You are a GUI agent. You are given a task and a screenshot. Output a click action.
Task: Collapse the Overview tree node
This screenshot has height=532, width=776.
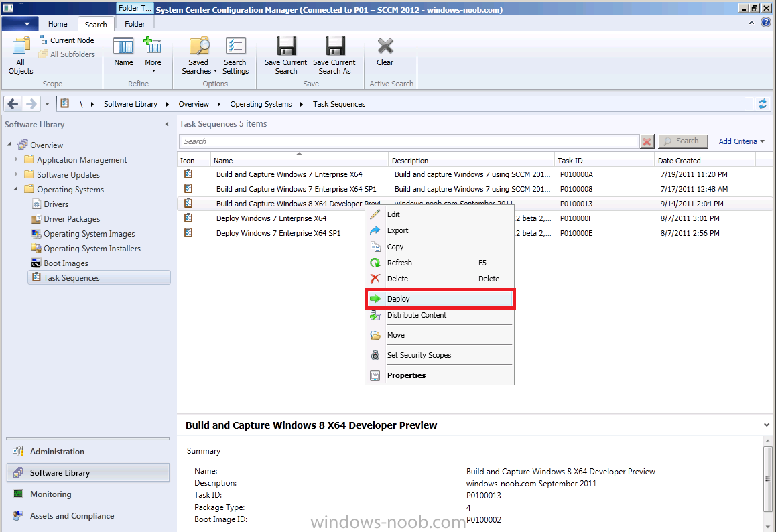9,145
